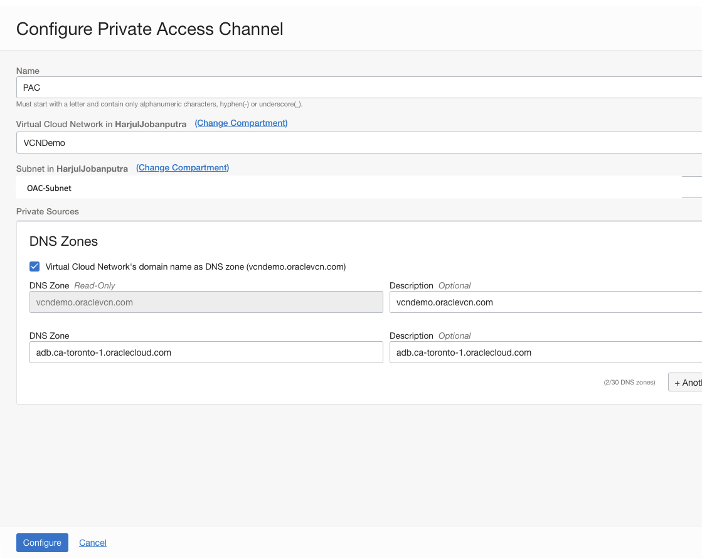Click Change Compartment link beside Virtual Cloud Network
Screen dimensions: 712x559
click(241, 123)
